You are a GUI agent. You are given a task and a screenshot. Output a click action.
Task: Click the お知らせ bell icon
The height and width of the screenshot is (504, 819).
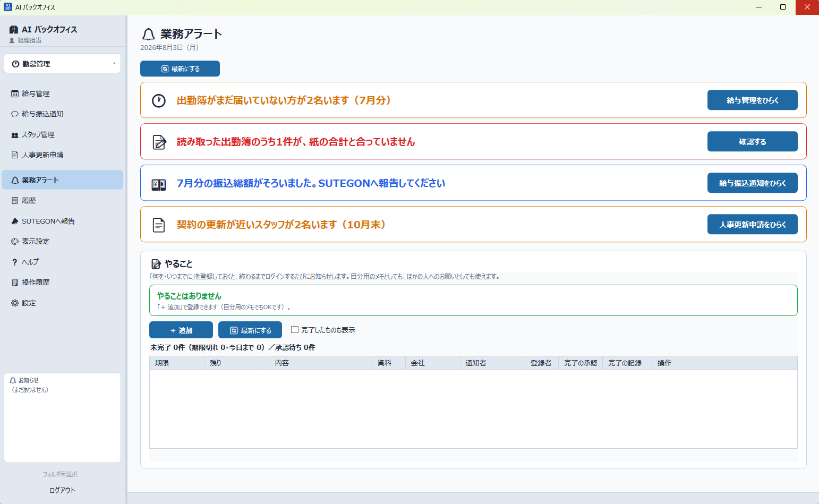point(13,380)
